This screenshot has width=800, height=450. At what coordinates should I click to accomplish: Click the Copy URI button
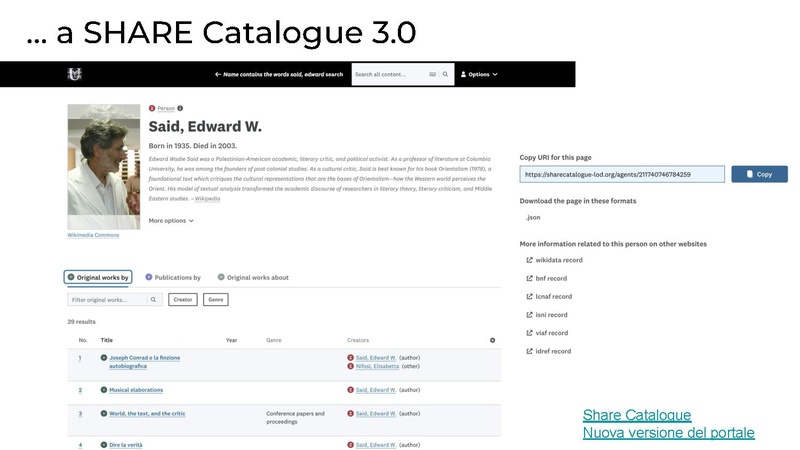(759, 174)
